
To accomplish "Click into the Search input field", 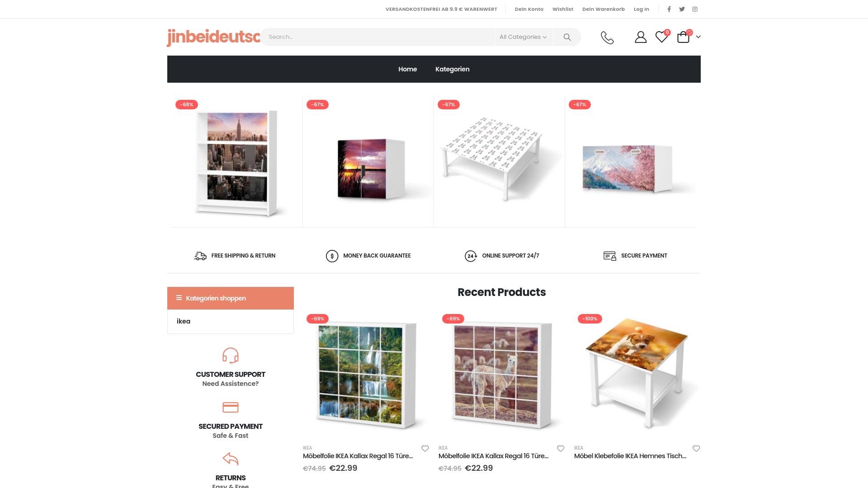I will pyautogui.click(x=377, y=37).
